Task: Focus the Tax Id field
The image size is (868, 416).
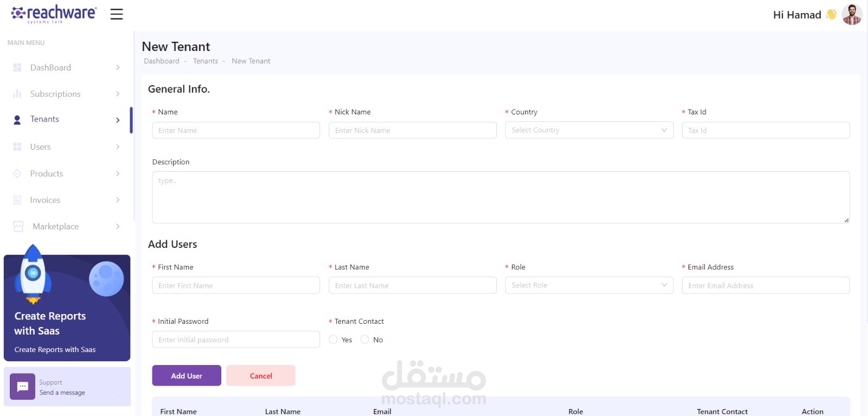Action: (765, 130)
